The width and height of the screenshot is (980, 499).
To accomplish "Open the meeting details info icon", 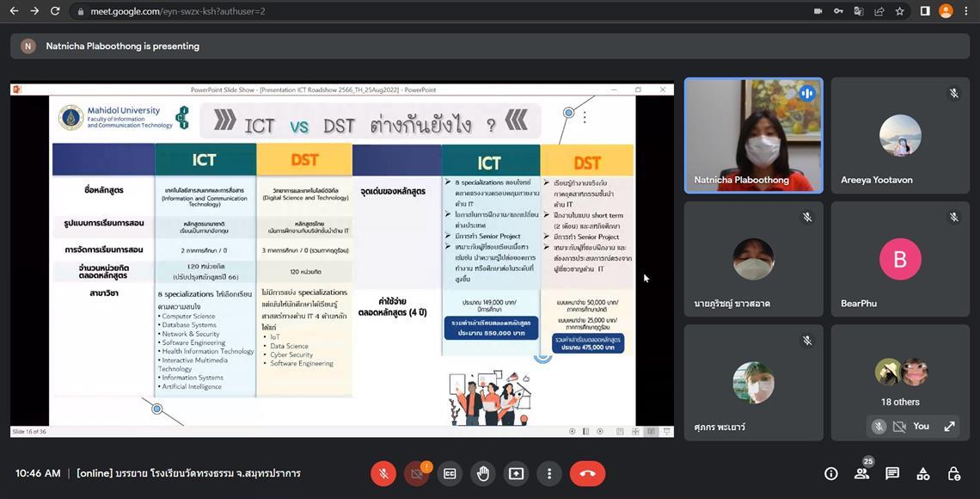I will (x=831, y=473).
